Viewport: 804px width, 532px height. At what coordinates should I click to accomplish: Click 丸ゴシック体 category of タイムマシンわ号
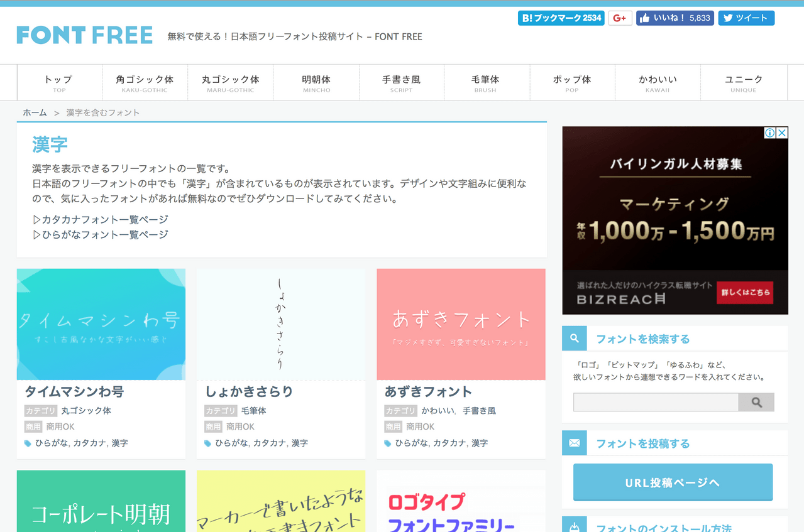[x=86, y=411]
